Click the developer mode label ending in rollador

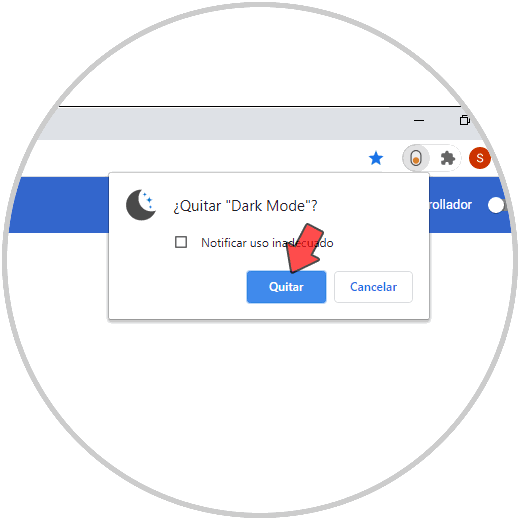point(450,205)
